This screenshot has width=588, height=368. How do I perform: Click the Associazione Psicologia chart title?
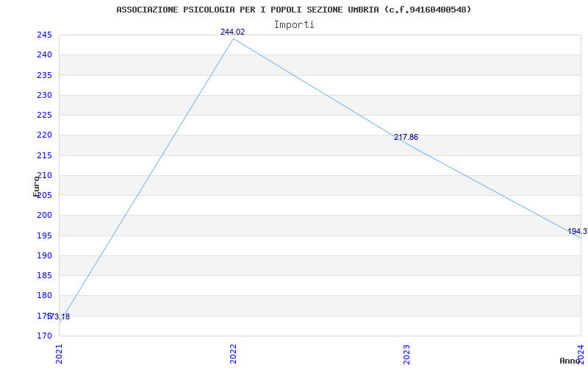pyautogui.click(x=293, y=10)
